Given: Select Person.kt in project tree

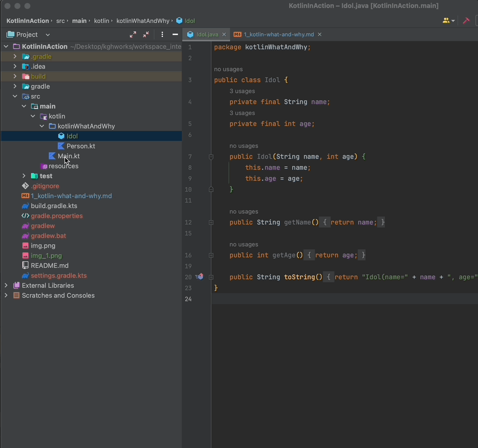Looking at the screenshot, I should click(x=81, y=146).
